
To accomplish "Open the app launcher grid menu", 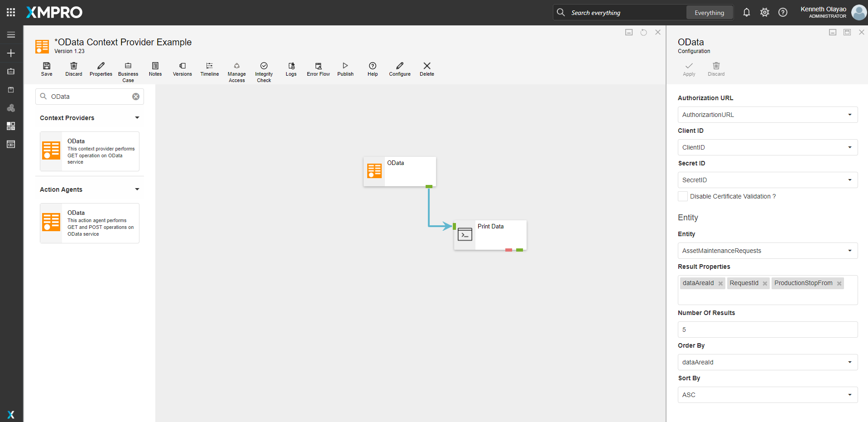I will click(11, 12).
